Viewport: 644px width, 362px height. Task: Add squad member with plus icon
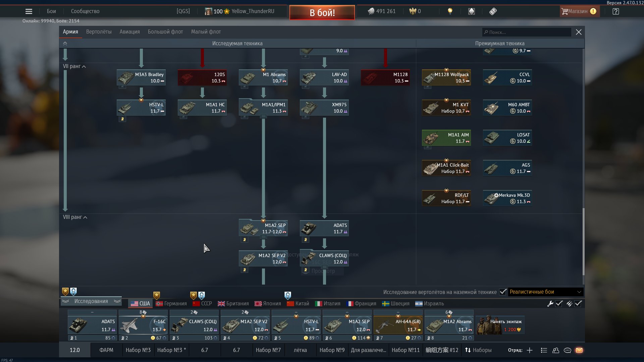point(530,350)
